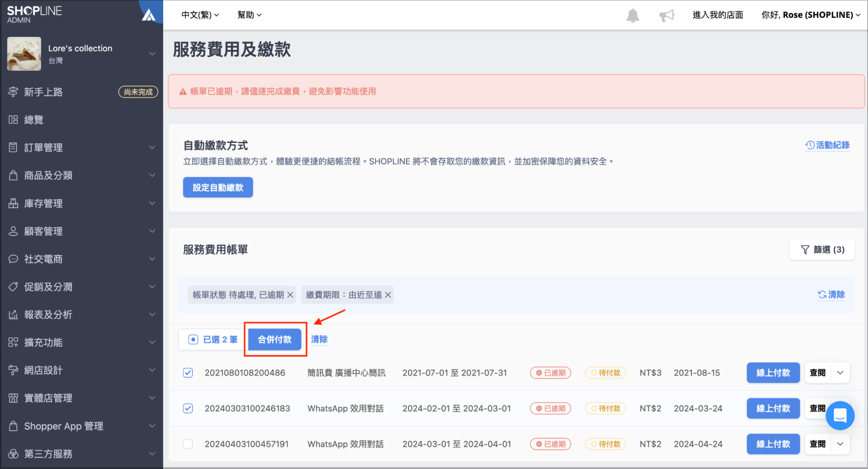Open the 顧客管理 sidebar menu
Image resolution: width=868 pixels, height=469 pixels.
[82, 231]
